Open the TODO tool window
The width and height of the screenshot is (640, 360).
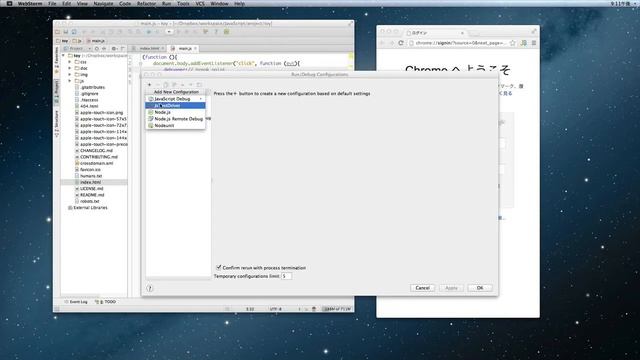point(105,302)
